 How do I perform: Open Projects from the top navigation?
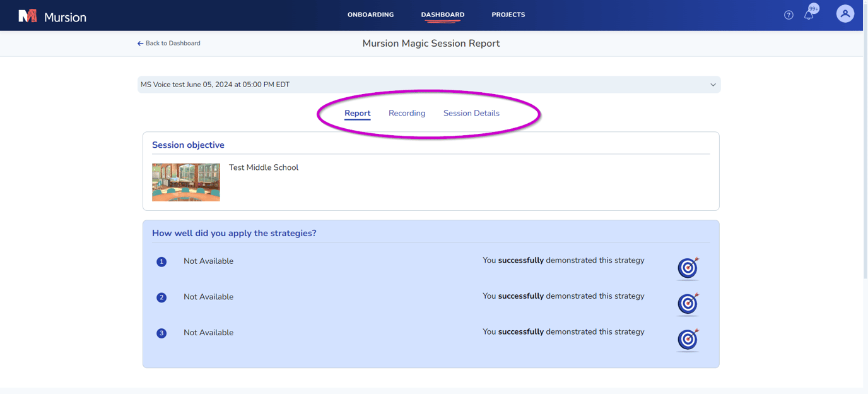click(x=508, y=15)
